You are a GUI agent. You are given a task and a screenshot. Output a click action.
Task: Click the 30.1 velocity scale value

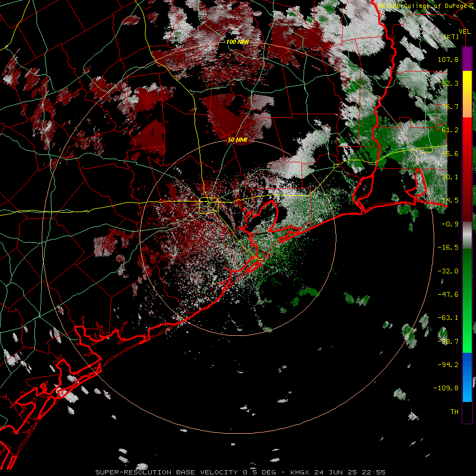tap(450, 177)
